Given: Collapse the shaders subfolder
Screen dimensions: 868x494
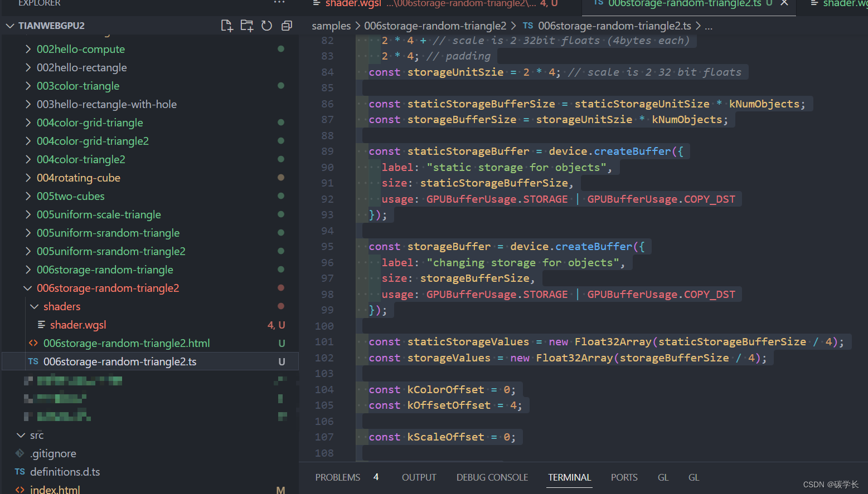Looking at the screenshot, I should 35,306.
